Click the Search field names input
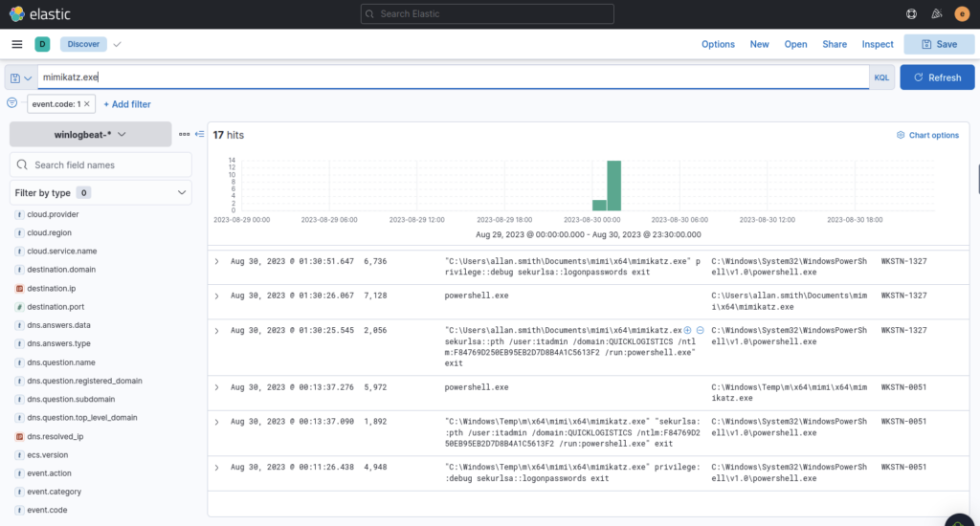This screenshot has width=980, height=526. click(x=100, y=164)
